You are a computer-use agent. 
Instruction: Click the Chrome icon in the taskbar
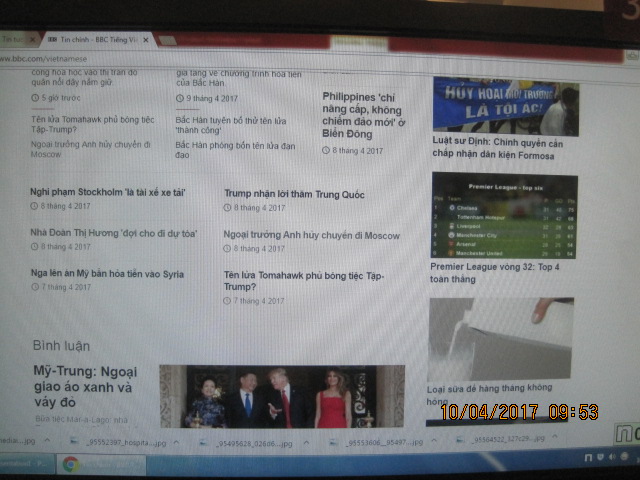(71, 465)
